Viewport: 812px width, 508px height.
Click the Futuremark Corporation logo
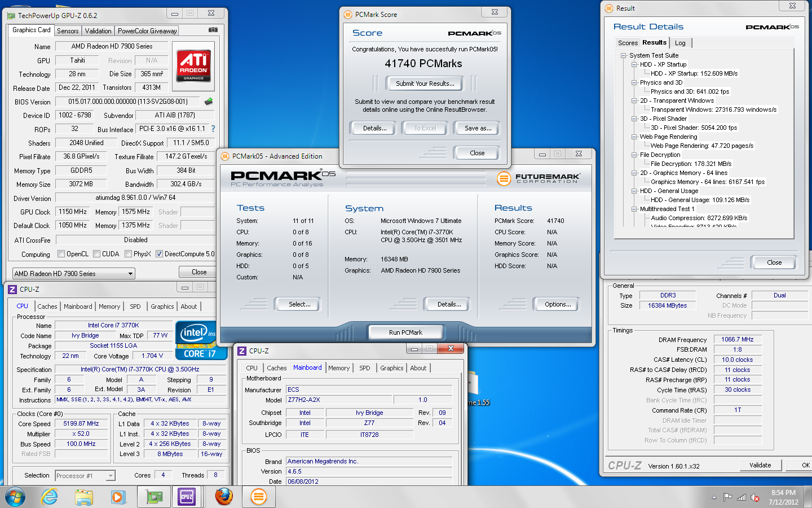coord(538,178)
